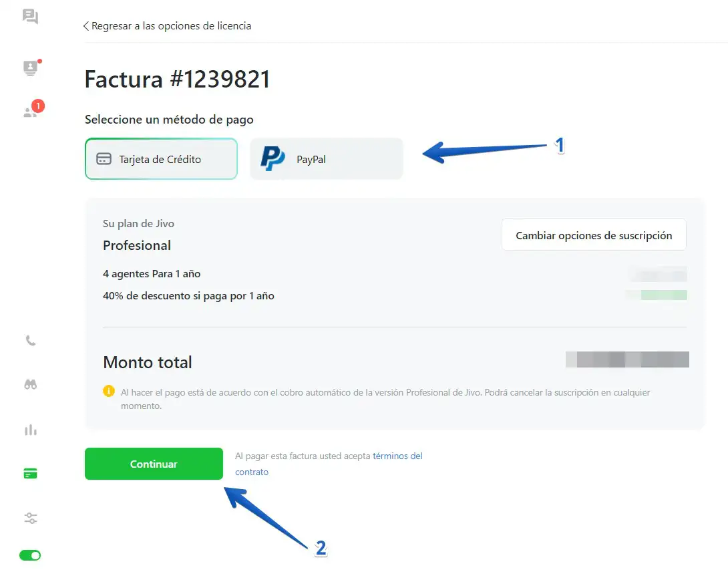Choose PayPal as the payment method

pyautogui.click(x=326, y=159)
